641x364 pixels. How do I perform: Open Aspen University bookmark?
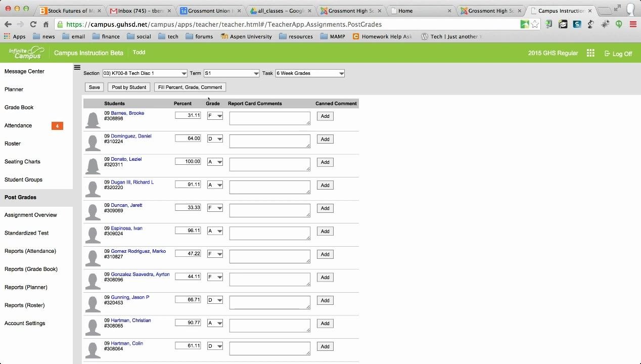point(246,36)
